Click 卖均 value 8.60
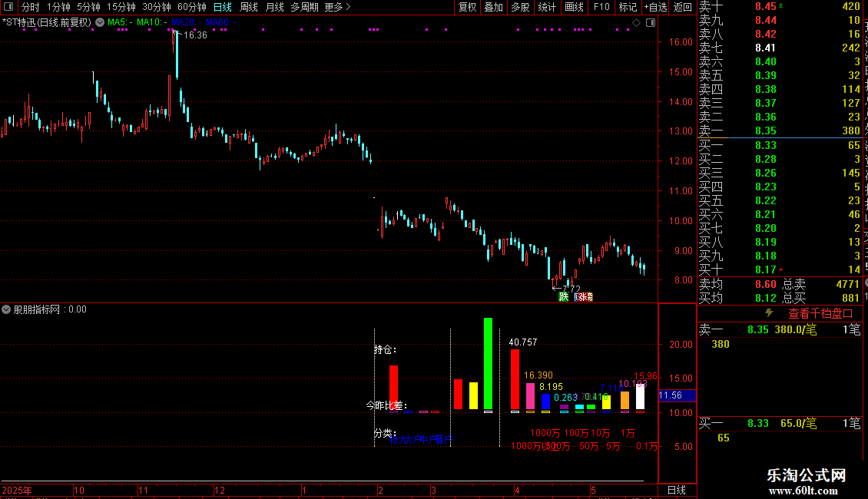 [x=766, y=284]
